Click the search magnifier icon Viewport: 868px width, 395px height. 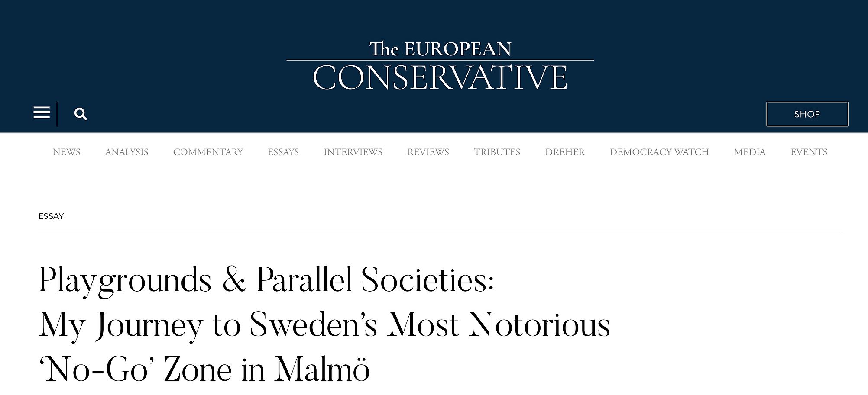tap(81, 114)
